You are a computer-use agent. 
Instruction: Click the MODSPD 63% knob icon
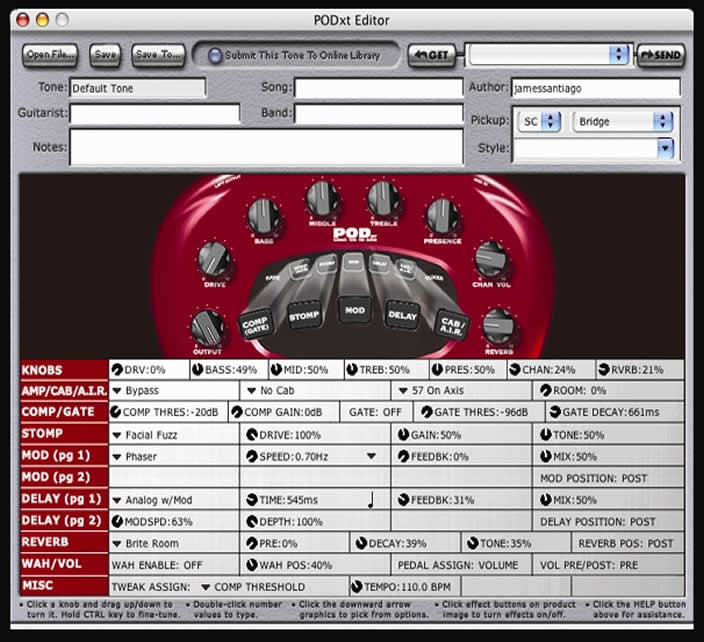117,521
